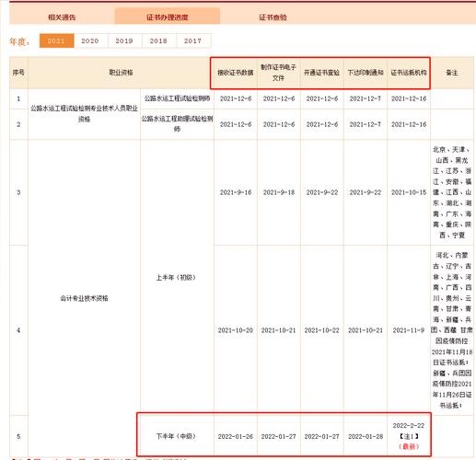Viewport: 476px width, 460px height.
Task: Select year 2019
Action: coord(124,40)
